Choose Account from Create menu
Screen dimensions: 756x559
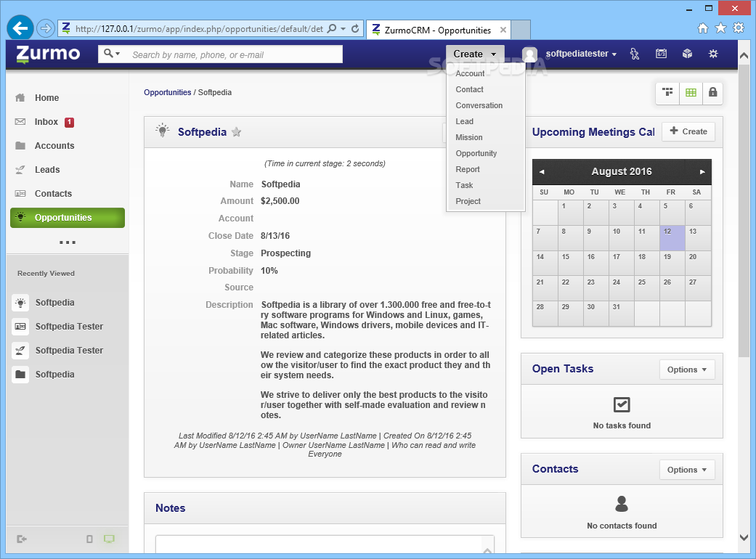click(x=470, y=73)
